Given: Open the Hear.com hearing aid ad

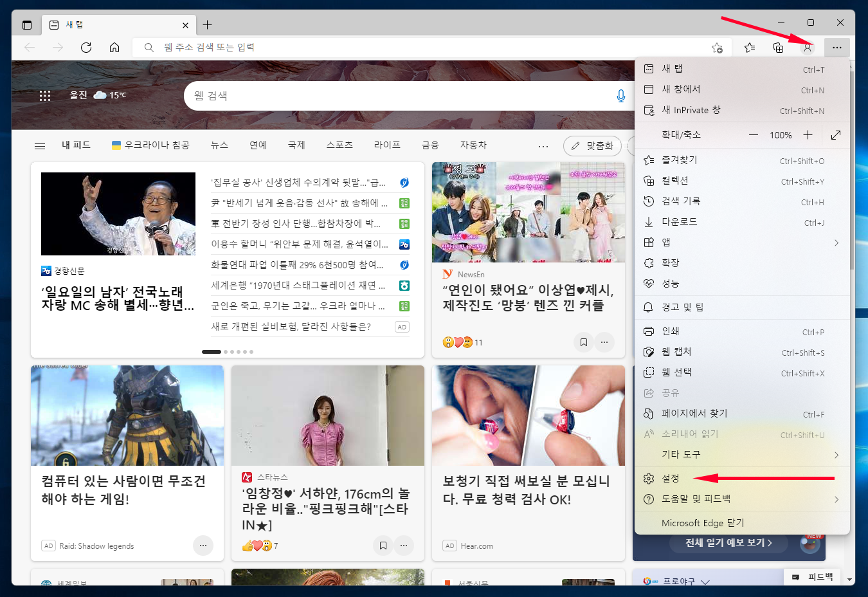Looking at the screenshot, I should tap(529, 463).
